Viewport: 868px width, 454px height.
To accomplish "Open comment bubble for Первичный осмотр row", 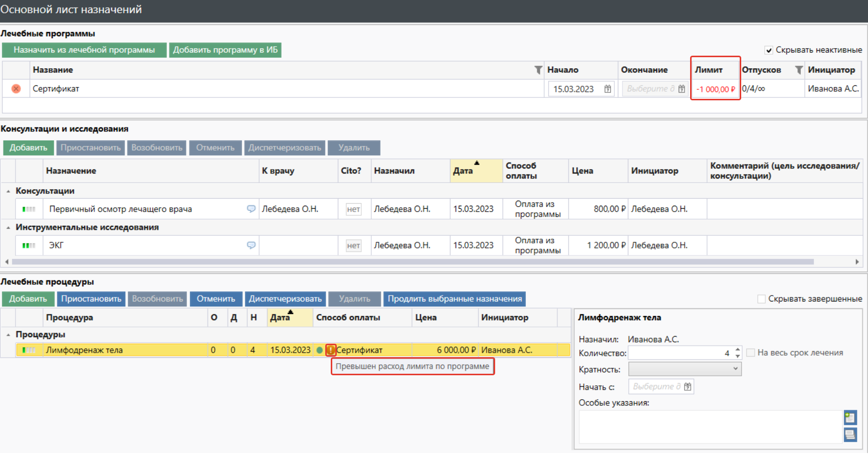I will pos(251,209).
